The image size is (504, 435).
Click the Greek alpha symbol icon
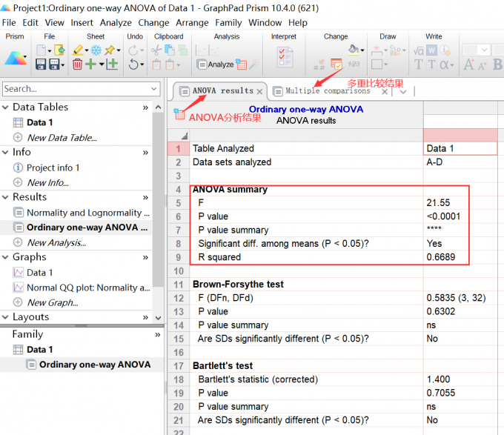click(x=445, y=64)
